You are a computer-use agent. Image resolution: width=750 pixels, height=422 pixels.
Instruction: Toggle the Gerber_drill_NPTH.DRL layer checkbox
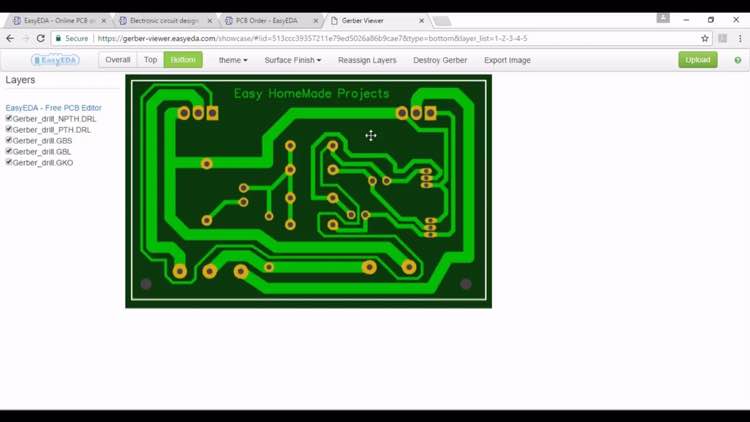click(9, 118)
